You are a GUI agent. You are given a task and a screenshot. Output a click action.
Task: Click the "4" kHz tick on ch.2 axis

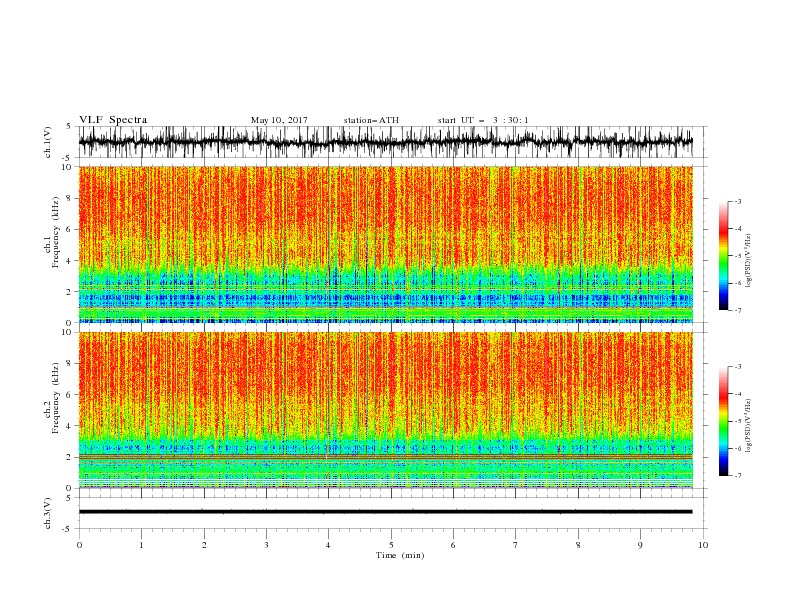coord(70,426)
